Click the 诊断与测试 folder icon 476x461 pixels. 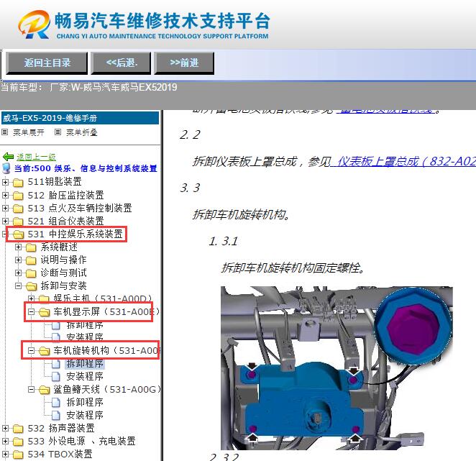pyautogui.click(x=31, y=273)
